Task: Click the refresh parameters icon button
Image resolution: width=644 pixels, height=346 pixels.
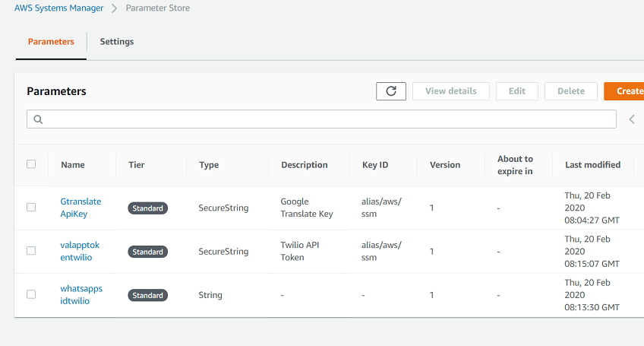Action: click(391, 91)
